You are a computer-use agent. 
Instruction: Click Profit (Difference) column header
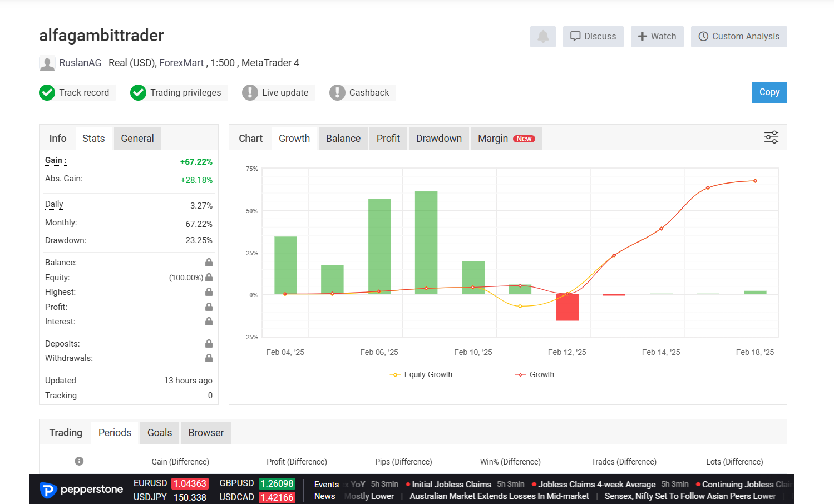pyautogui.click(x=297, y=462)
